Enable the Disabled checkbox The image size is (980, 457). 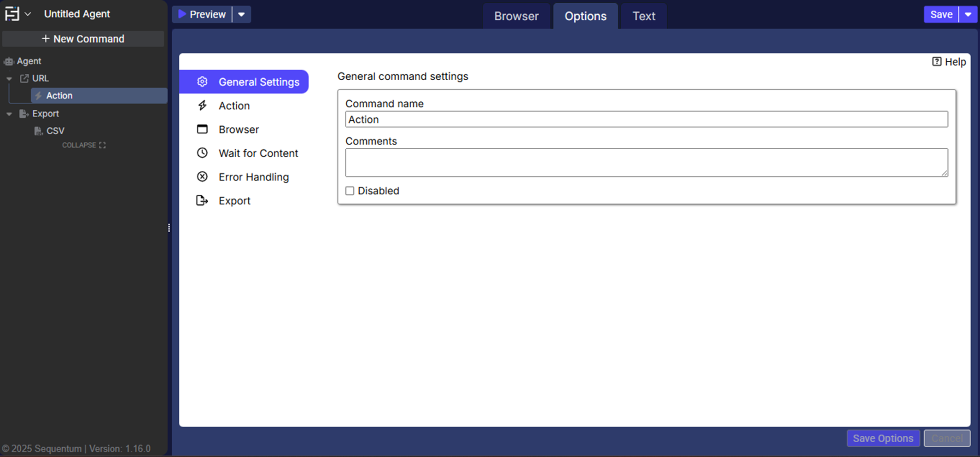[350, 191]
